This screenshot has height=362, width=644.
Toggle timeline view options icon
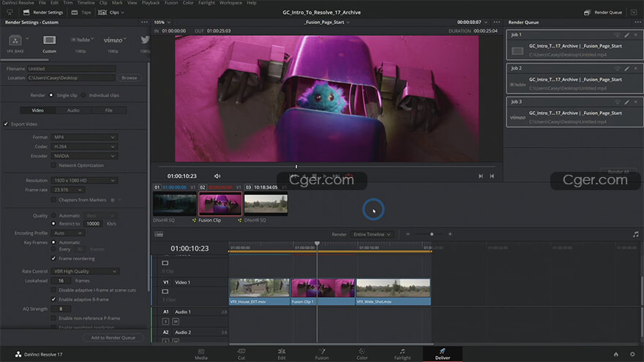click(x=159, y=234)
